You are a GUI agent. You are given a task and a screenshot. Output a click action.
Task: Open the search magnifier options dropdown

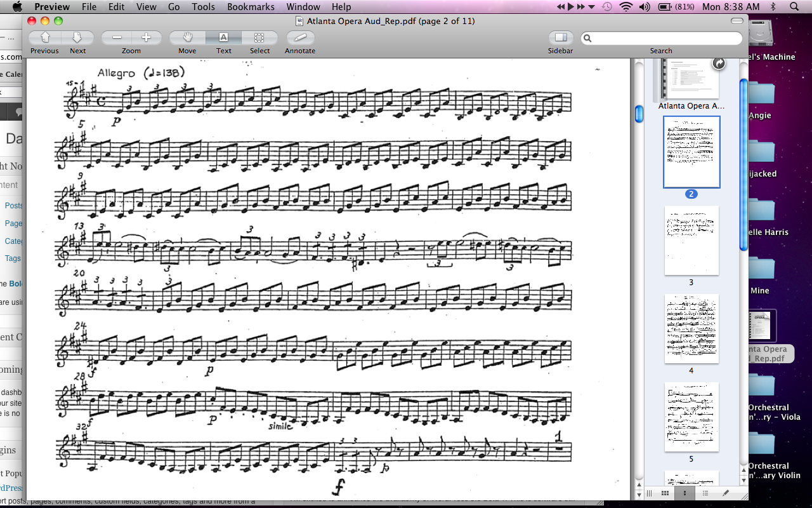click(588, 38)
